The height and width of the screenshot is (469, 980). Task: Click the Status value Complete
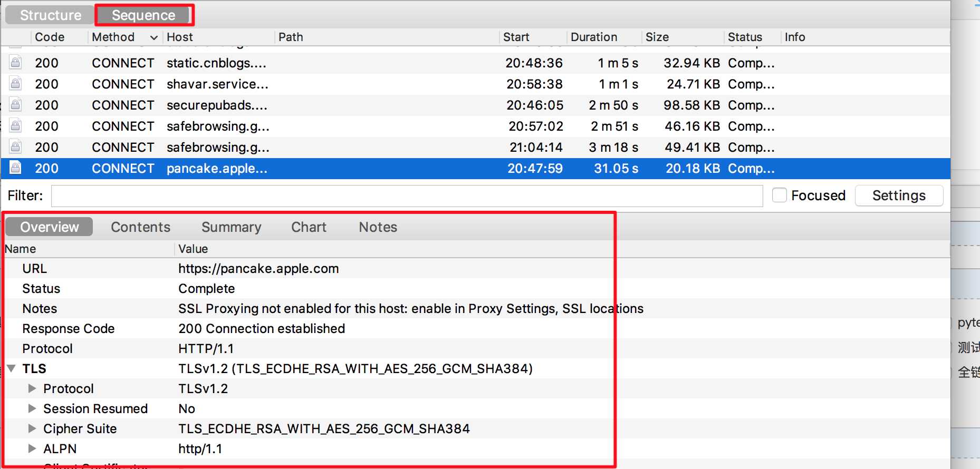click(x=207, y=288)
